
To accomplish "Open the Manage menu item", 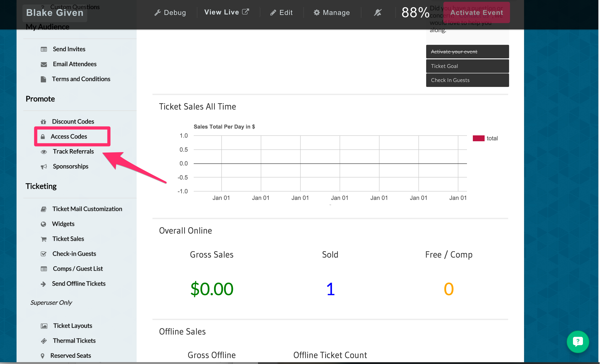I will point(332,12).
